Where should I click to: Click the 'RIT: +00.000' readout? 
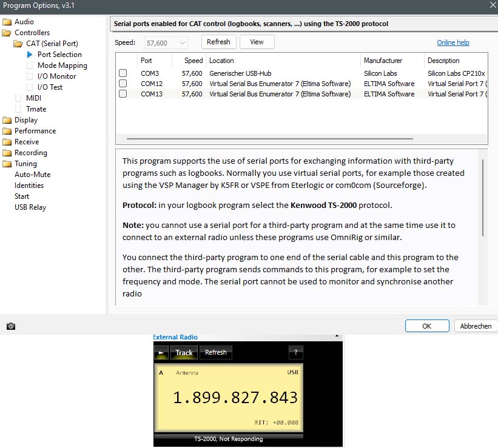click(x=276, y=423)
